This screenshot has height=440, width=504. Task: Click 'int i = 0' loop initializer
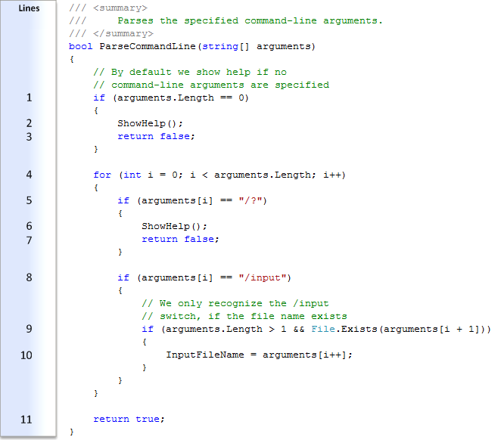pos(150,175)
